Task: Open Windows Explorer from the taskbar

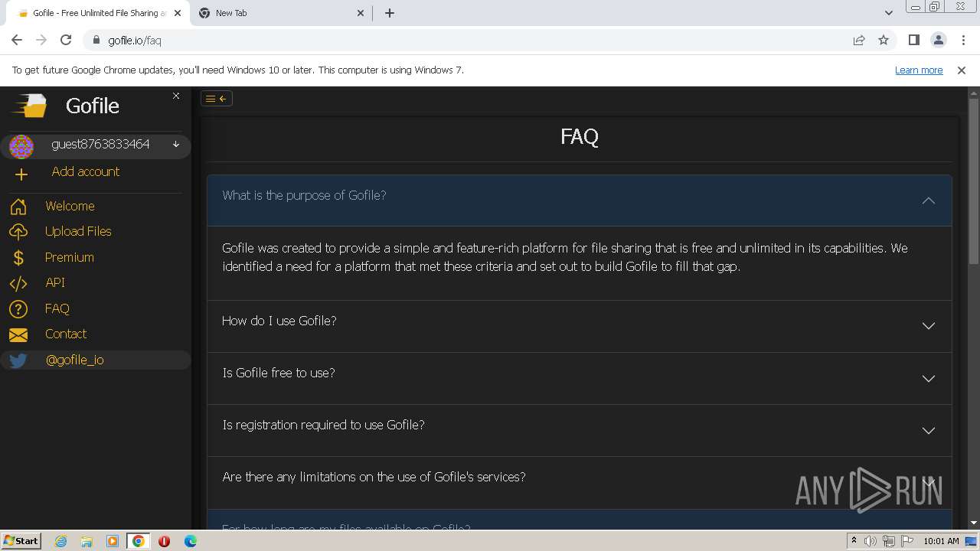Action: click(87, 541)
